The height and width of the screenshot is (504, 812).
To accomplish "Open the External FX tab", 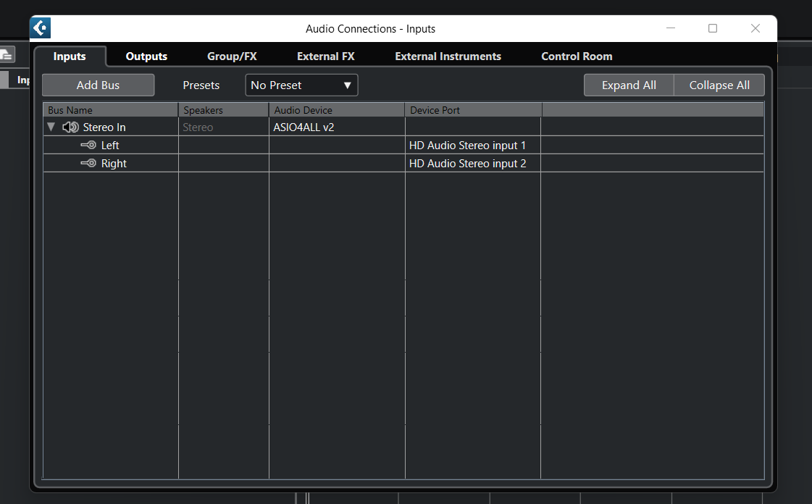I will pyautogui.click(x=326, y=56).
